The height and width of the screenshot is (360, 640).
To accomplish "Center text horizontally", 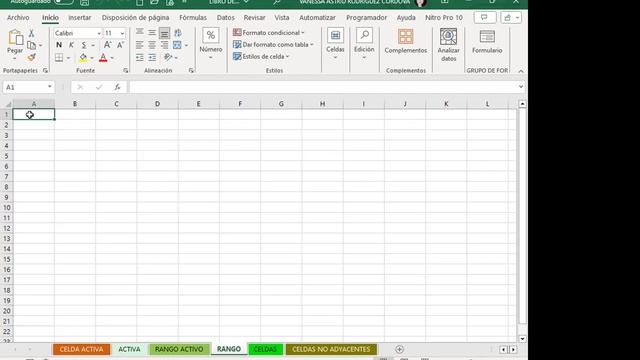I will (x=152, y=45).
